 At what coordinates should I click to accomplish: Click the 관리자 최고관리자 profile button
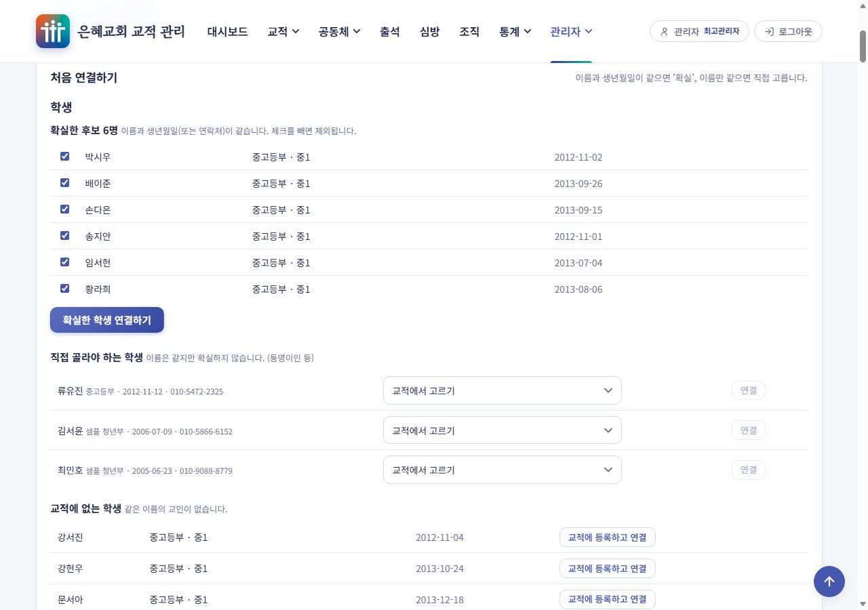click(x=699, y=31)
